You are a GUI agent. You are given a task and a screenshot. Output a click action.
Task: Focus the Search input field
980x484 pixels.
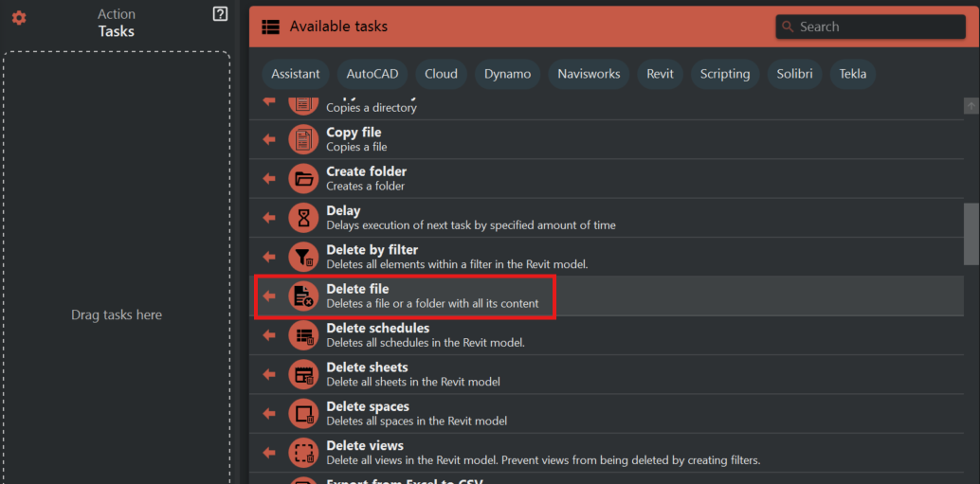(x=871, y=27)
